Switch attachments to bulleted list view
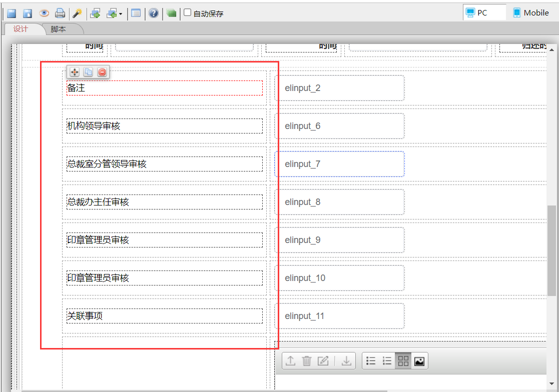The height and width of the screenshot is (392, 559). (371, 361)
